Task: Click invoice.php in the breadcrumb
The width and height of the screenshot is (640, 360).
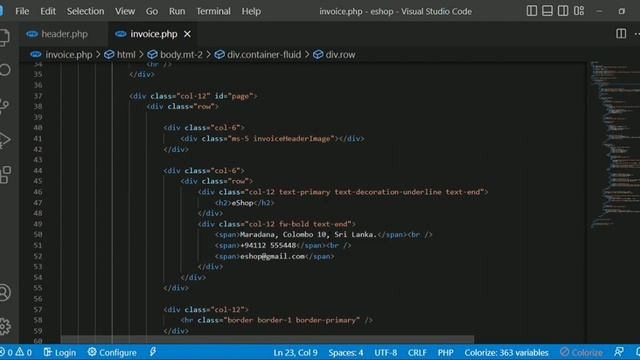Action: 69,55
